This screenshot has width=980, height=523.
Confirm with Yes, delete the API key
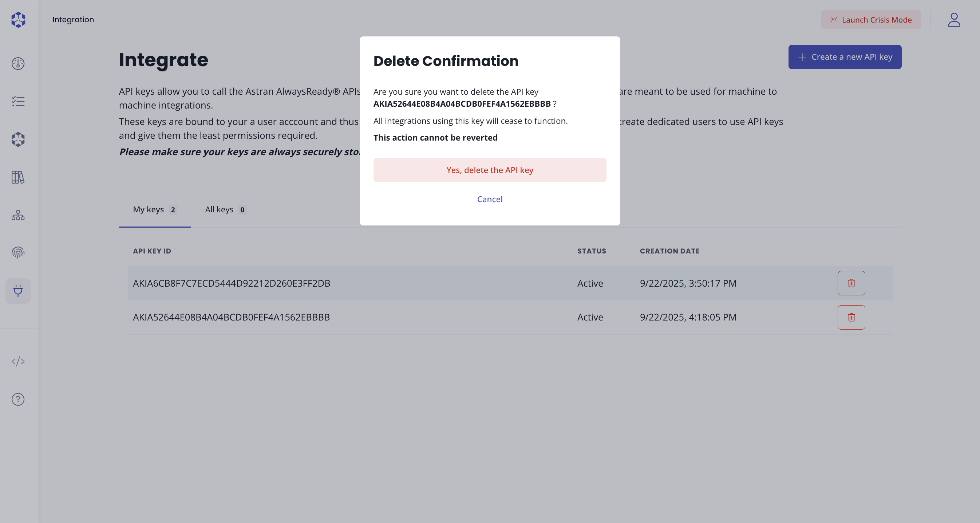pos(490,170)
